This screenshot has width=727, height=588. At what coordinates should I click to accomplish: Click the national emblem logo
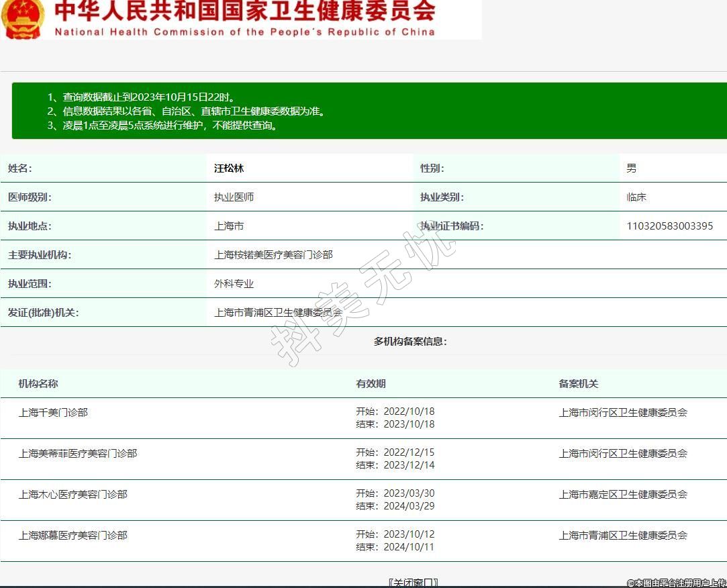pyautogui.click(x=23, y=18)
